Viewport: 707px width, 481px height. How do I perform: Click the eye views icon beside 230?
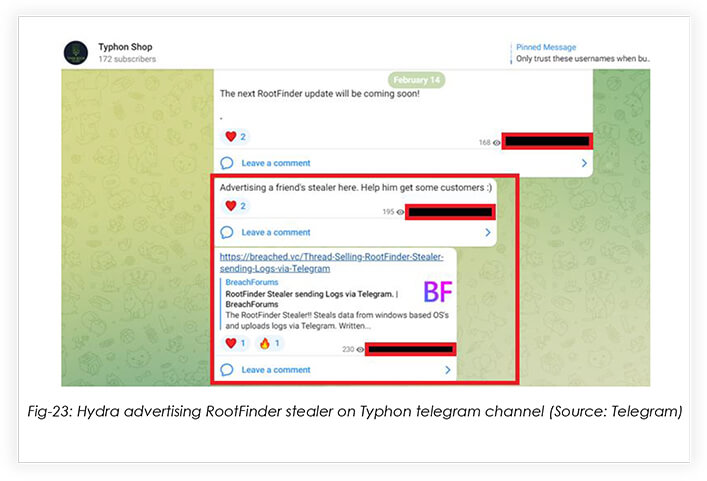pos(360,349)
